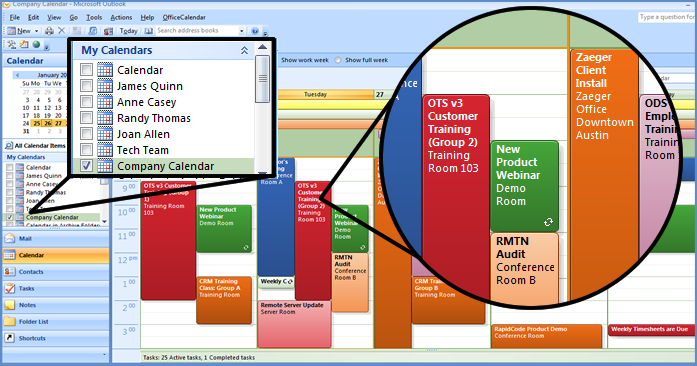Image resolution: width=697 pixels, height=366 pixels.
Task: Click the calendar-with-star icon in second toolbar
Action: [24, 44]
